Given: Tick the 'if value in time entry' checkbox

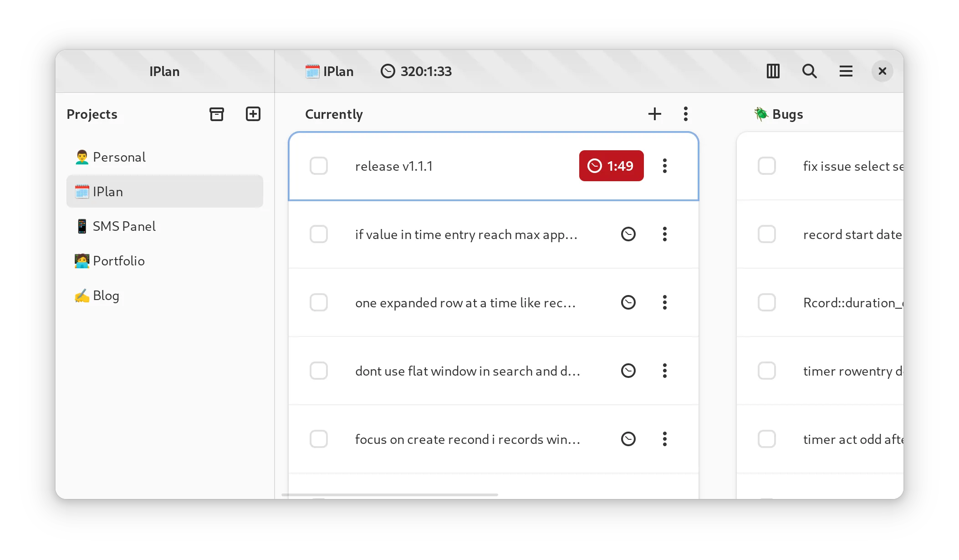Looking at the screenshot, I should 319,234.
